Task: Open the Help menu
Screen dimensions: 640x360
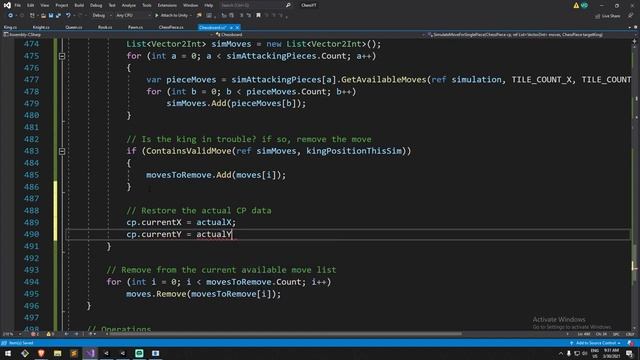Action: [209, 5]
